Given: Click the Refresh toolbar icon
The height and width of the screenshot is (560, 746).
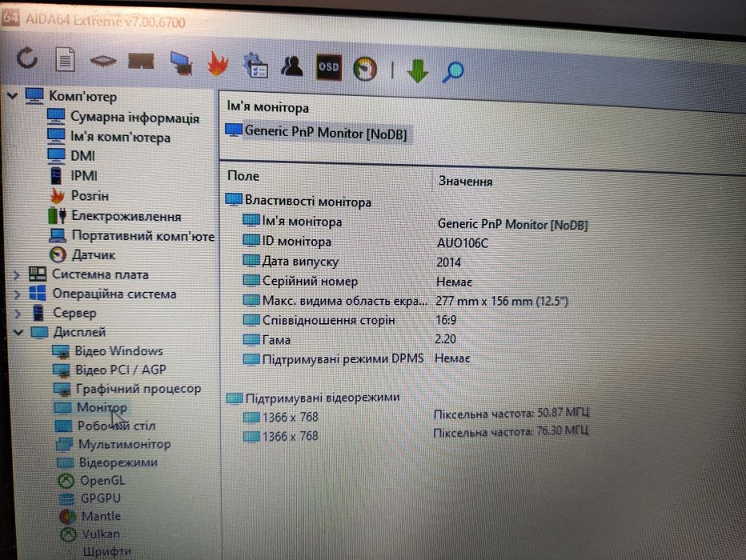Looking at the screenshot, I should coord(26,58).
